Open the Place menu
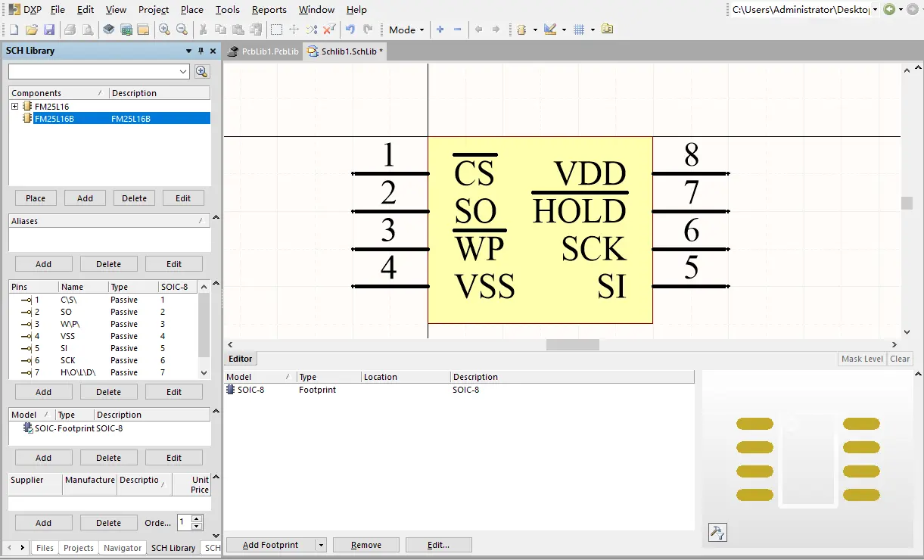Screen dimensions: 924x560 [x=191, y=9]
